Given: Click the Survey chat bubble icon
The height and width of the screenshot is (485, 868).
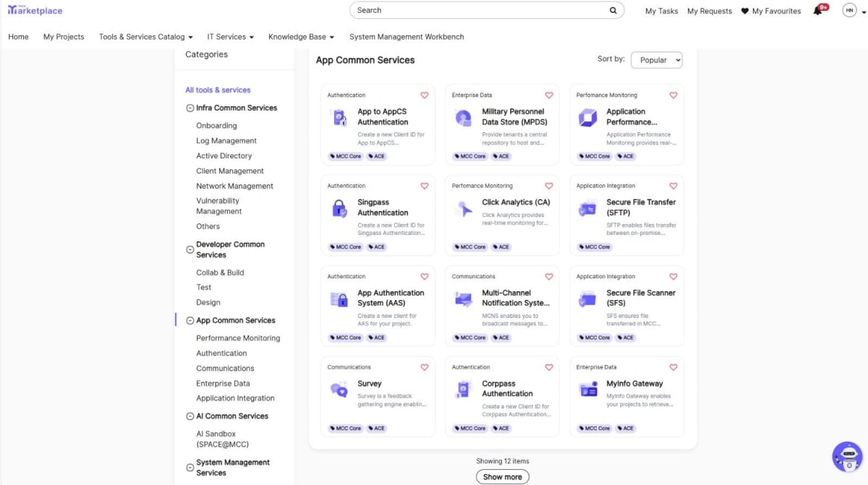Looking at the screenshot, I should [x=339, y=390].
